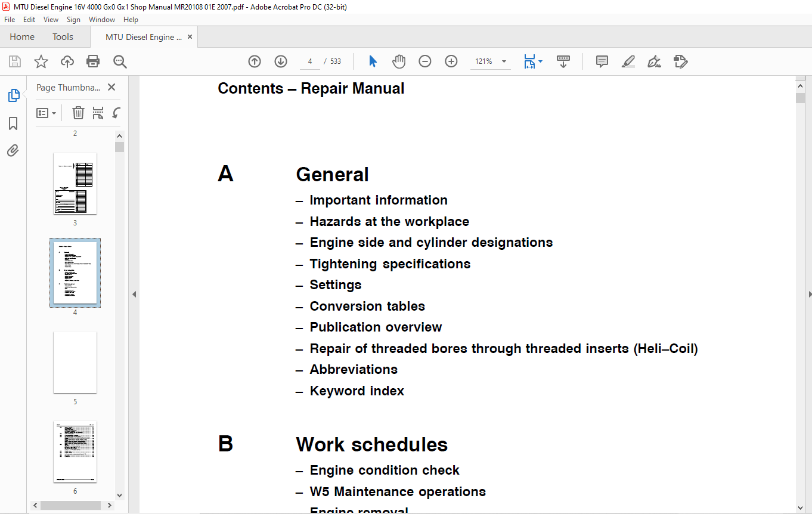Click the 'Work schedules' heading

point(372,444)
